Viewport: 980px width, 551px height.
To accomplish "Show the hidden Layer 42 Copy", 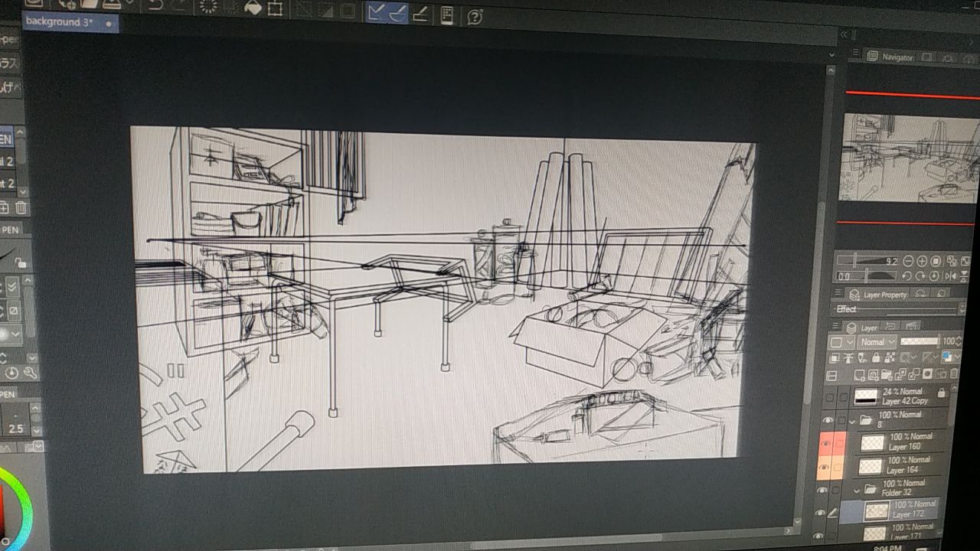I will [828, 397].
